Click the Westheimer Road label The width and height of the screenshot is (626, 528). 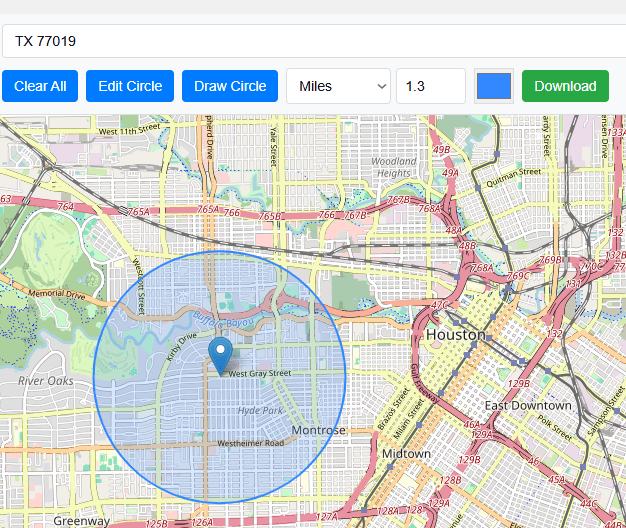click(250, 442)
